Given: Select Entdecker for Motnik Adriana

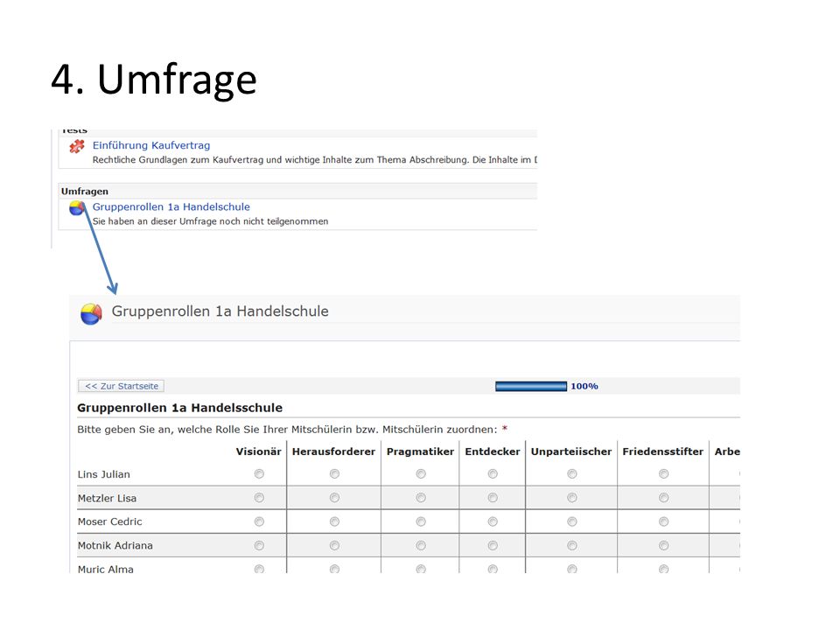Looking at the screenshot, I should (x=493, y=546).
